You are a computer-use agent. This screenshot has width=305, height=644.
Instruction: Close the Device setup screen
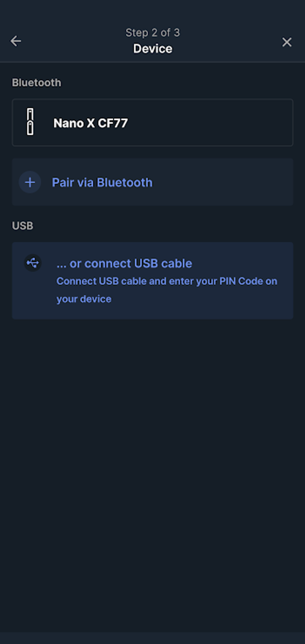pyautogui.click(x=287, y=42)
